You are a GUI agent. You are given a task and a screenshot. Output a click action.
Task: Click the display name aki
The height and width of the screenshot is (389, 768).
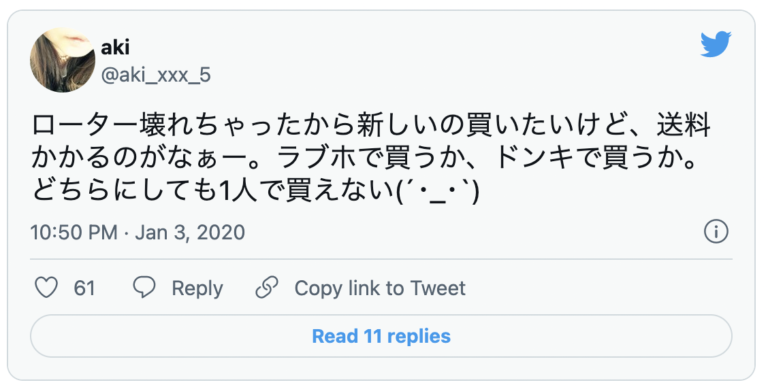[x=115, y=48]
